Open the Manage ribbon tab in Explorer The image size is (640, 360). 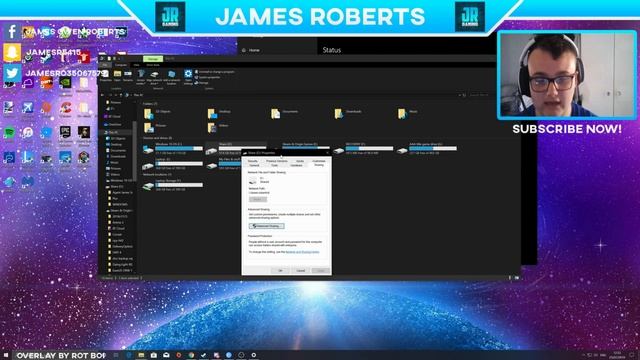(x=153, y=59)
